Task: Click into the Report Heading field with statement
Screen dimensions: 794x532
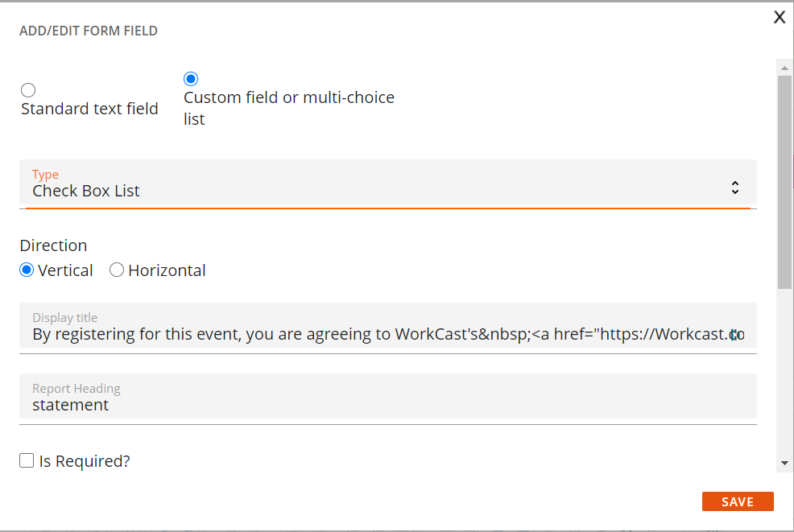Action: coord(388,399)
